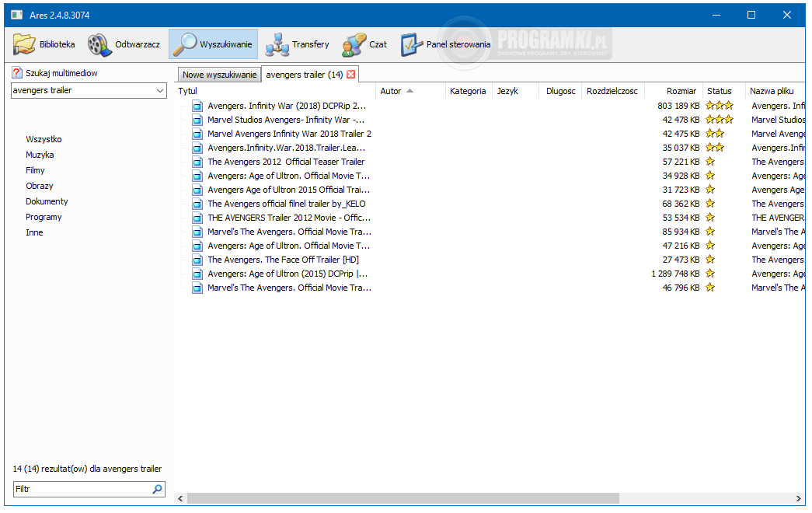
Task: Sort by Status column header
Action: pyautogui.click(x=723, y=91)
